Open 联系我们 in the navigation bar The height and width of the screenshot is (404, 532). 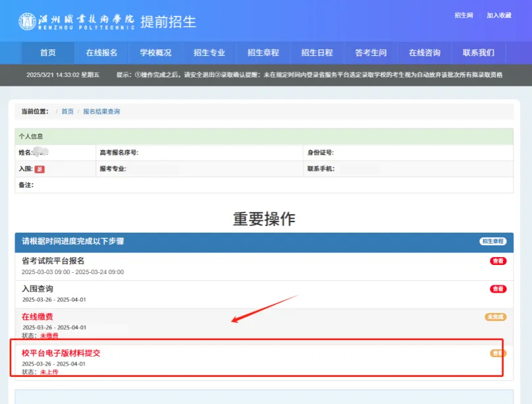(479, 53)
